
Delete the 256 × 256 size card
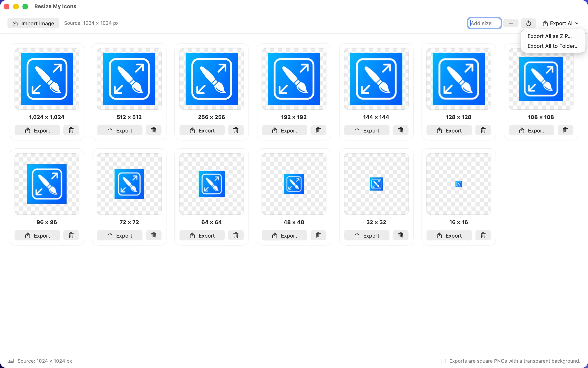pos(236,130)
